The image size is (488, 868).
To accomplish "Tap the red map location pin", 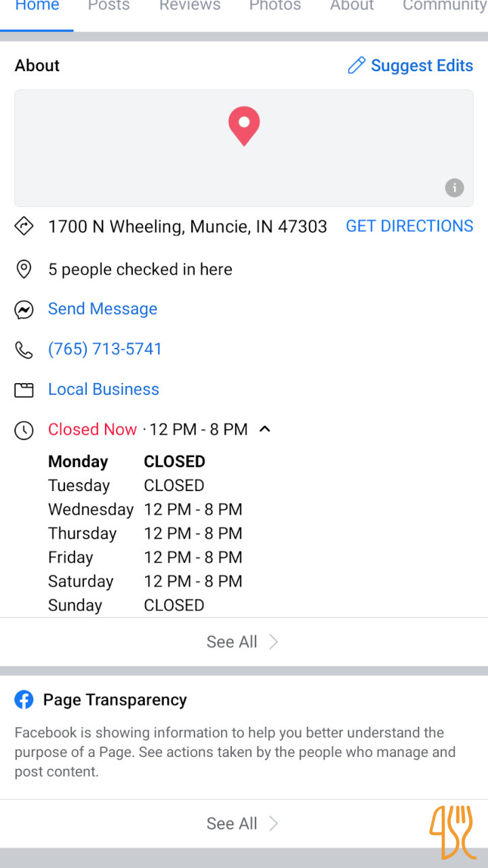I will (244, 125).
